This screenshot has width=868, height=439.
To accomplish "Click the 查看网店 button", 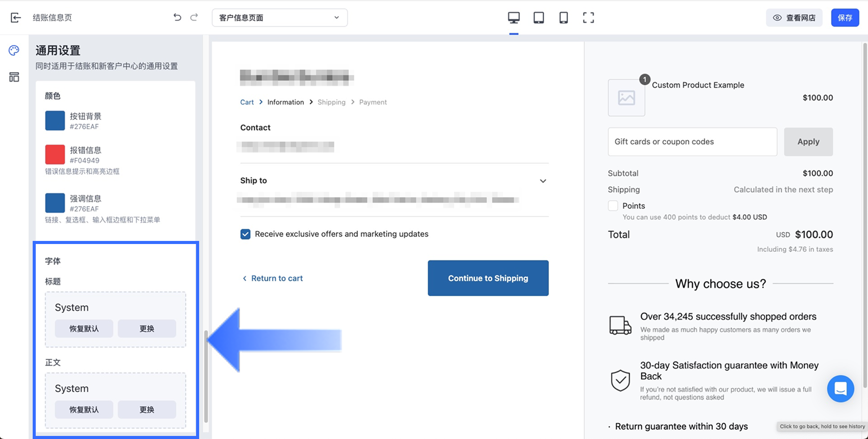I will tap(794, 18).
